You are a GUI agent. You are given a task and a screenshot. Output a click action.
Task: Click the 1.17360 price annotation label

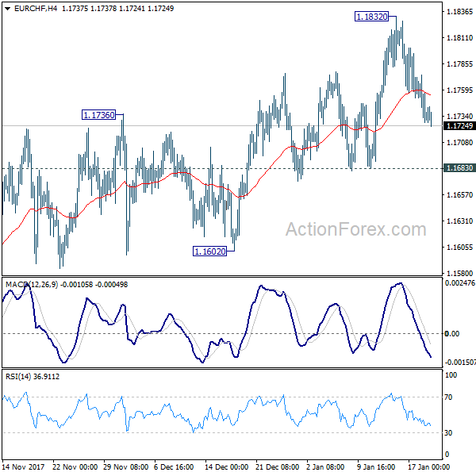(99, 115)
